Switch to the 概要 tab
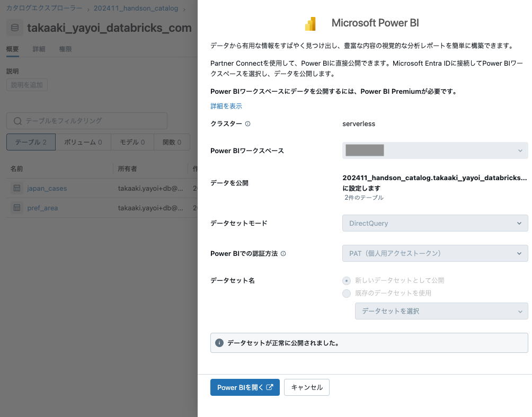The image size is (532, 417). (x=13, y=49)
